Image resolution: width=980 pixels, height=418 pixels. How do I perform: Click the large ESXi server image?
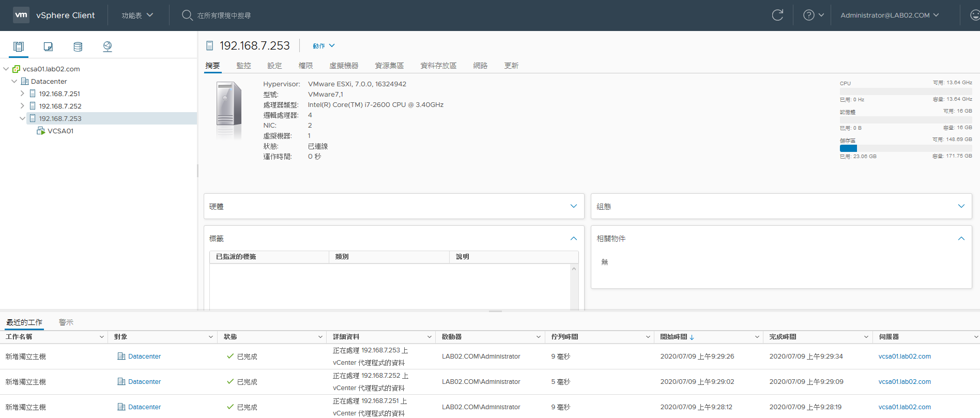coord(229,109)
